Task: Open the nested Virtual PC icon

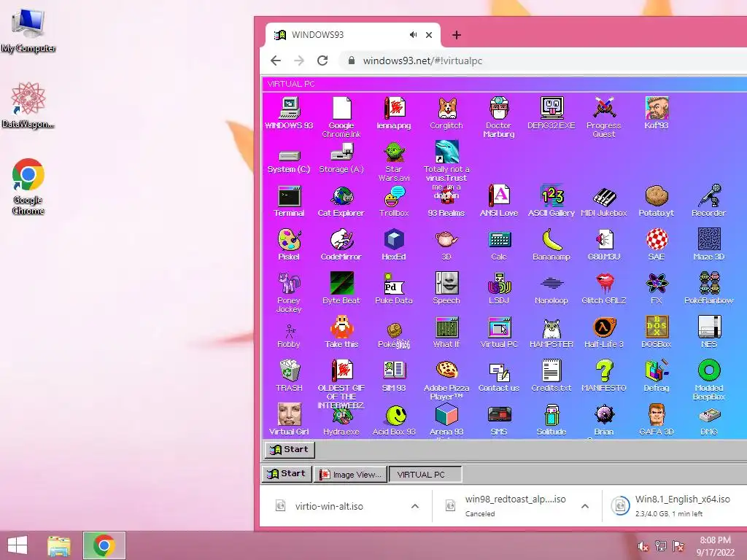Action: 499,332
